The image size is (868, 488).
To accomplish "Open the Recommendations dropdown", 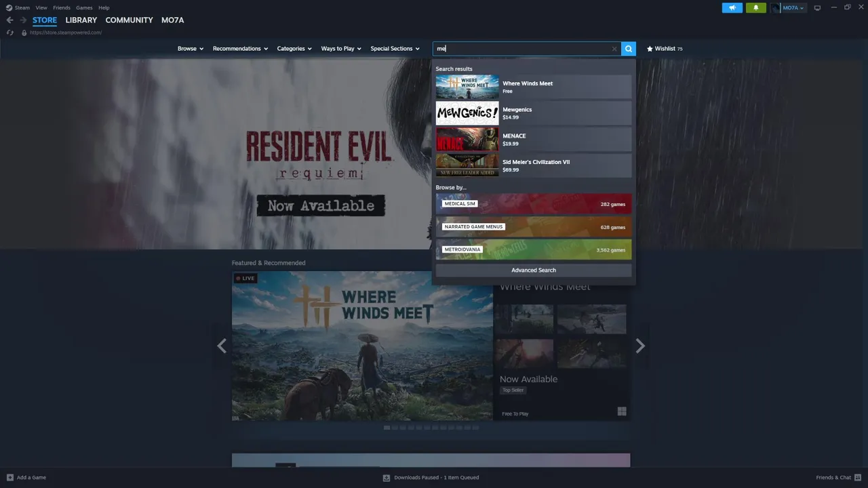I will 240,49.
